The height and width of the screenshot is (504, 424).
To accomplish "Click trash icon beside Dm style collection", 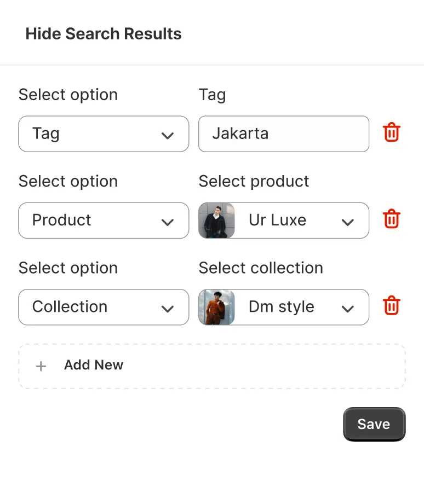I will pyautogui.click(x=391, y=306).
